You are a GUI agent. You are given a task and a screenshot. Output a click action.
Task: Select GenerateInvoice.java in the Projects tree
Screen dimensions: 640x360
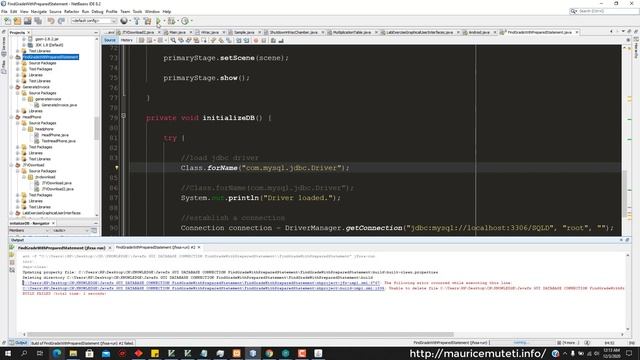click(59, 105)
